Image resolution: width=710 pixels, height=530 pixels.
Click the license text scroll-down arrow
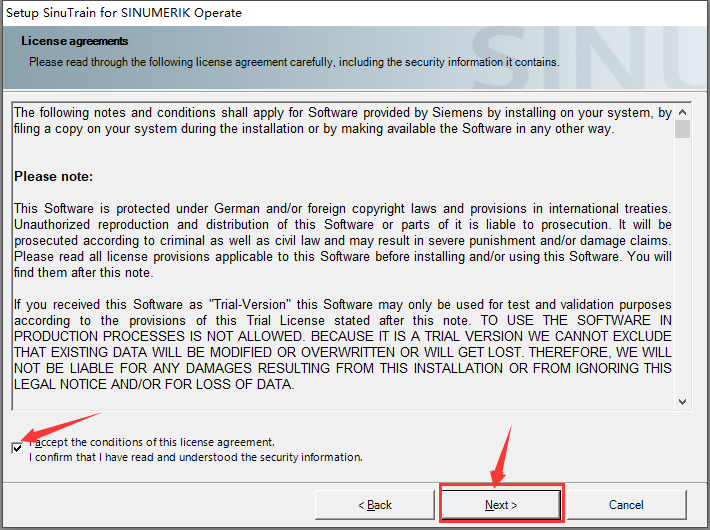click(682, 401)
